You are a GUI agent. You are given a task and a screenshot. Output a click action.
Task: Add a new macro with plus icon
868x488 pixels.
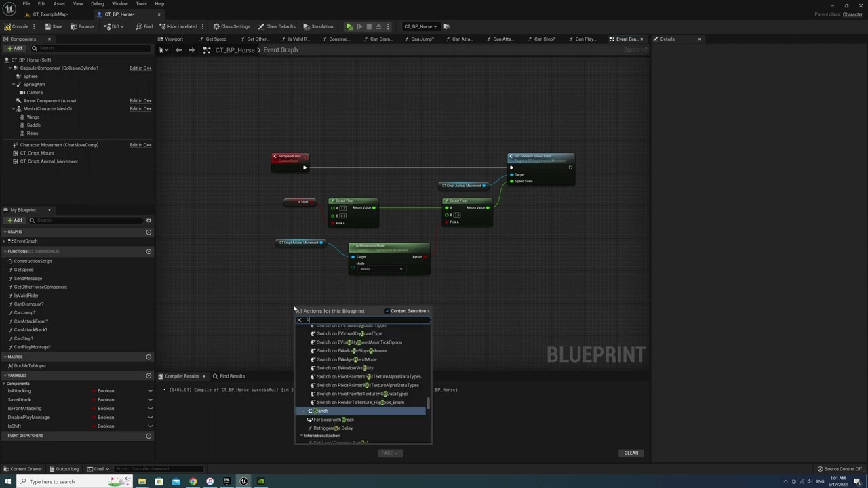pos(149,357)
